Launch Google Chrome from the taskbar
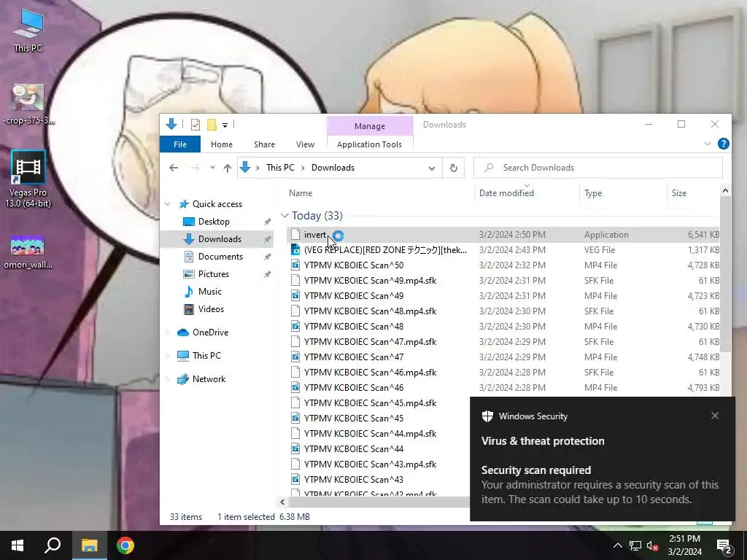This screenshot has width=747, height=560. pos(125,545)
